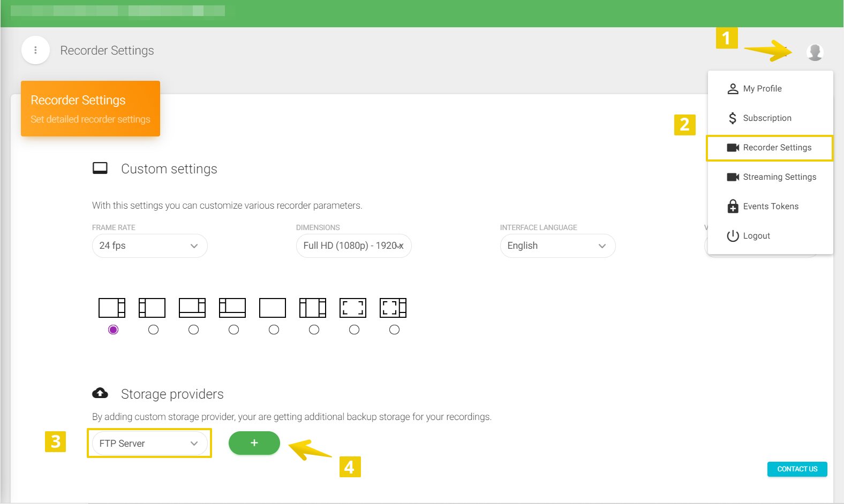
Task: Open the user avatar profile menu
Action: click(815, 52)
